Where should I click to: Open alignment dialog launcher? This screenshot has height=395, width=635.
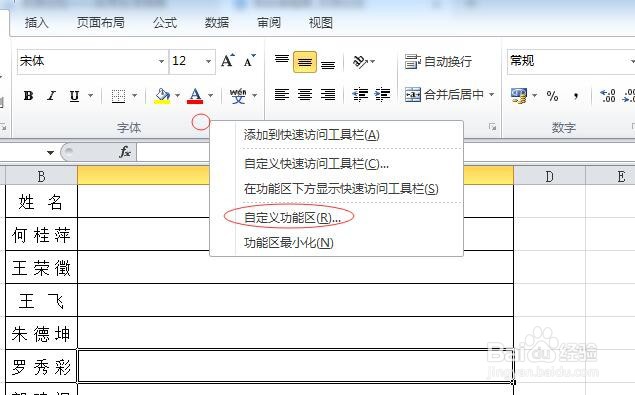click(492, 127)
